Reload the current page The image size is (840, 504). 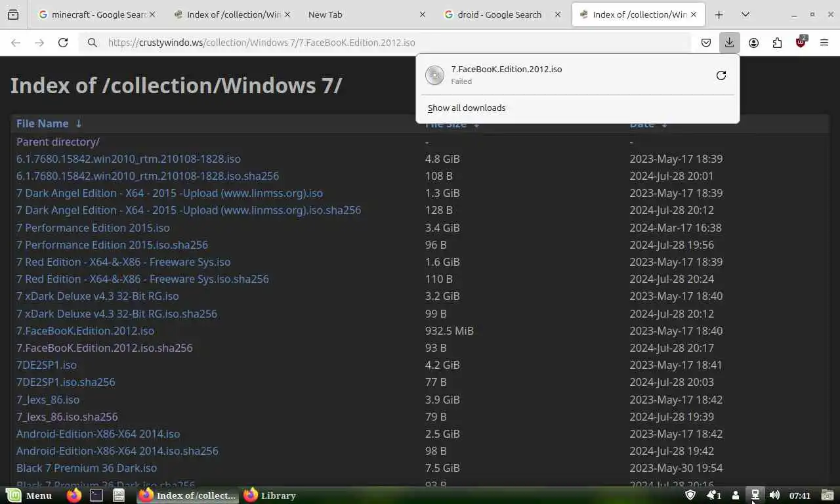point(63,43)
